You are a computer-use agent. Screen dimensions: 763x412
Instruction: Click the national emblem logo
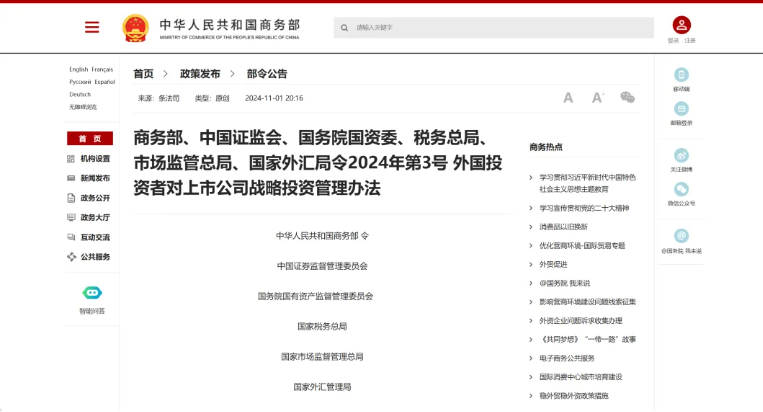point(135,28)
